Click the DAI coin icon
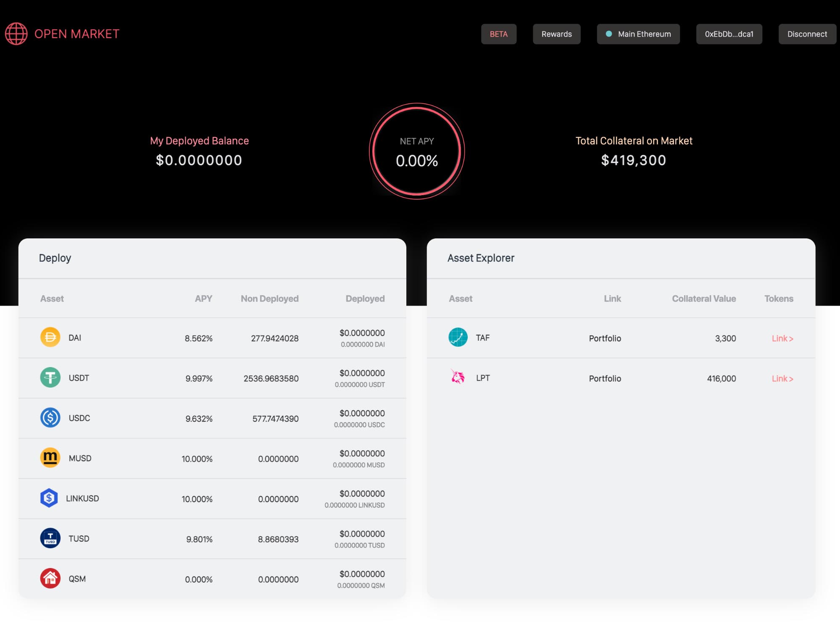The height and width of the screenshot is (629, 840). 50,338
